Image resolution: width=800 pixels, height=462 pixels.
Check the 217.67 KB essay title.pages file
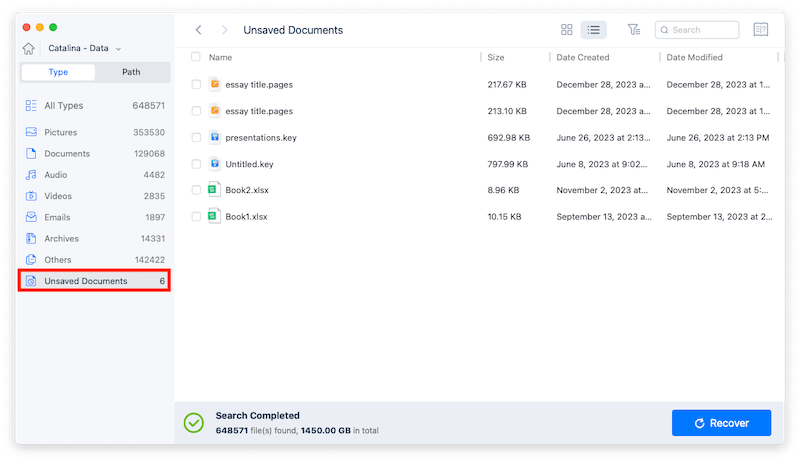[x=196, y=84]
